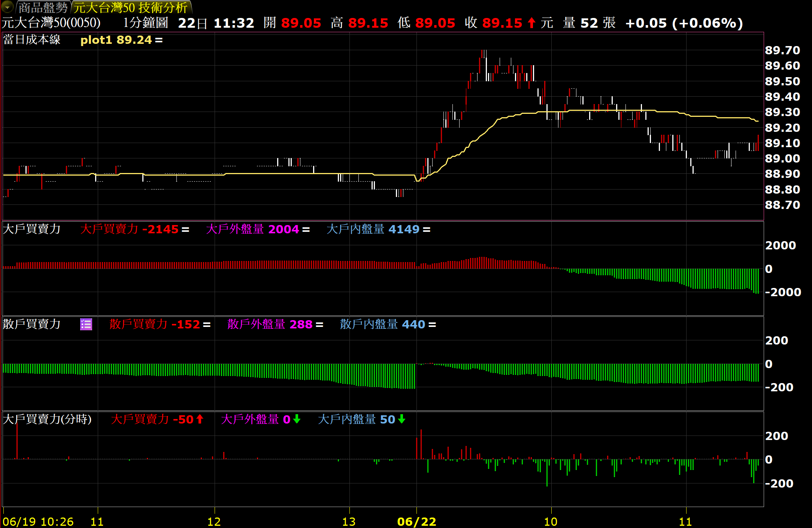Click the red up arrow beside 收 89.15

[x=531, y=23]
